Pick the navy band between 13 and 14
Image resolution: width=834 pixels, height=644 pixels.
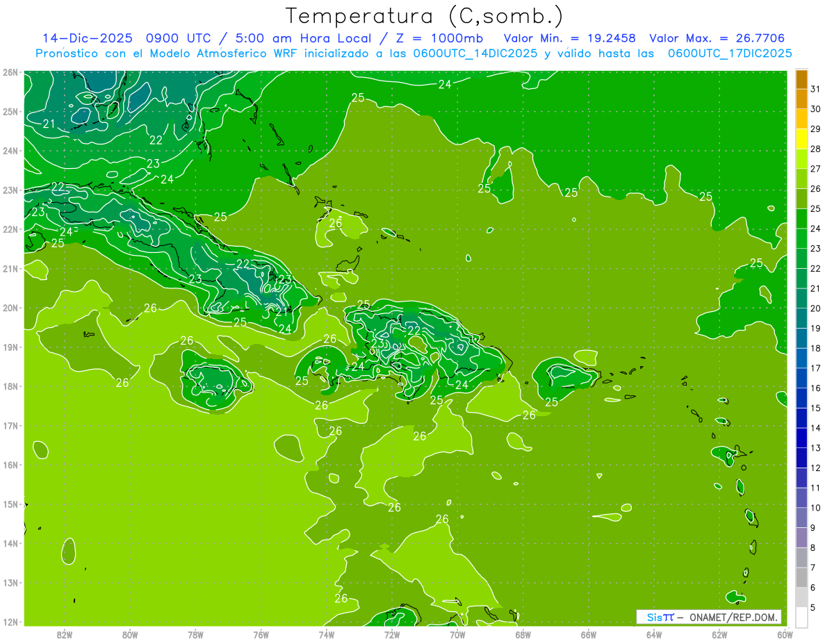tap(802, 438)
